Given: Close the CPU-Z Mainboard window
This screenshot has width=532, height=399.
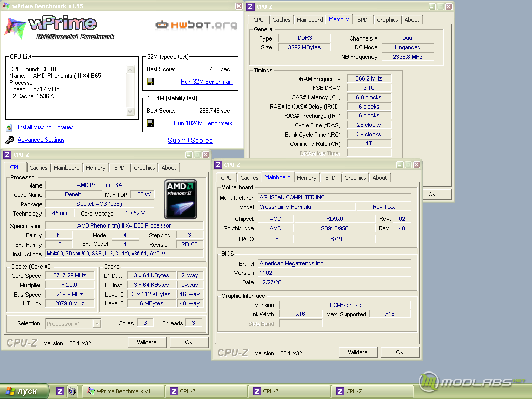Looking at the screenshot, I should [416, 165].
